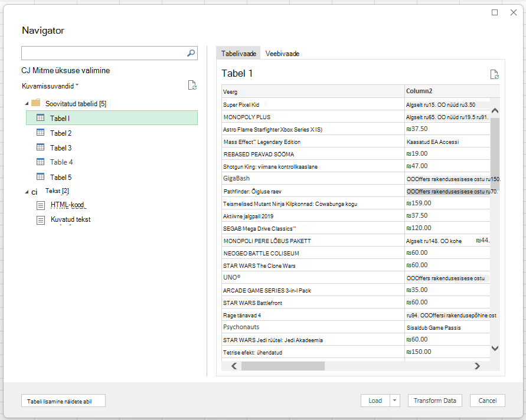Open the Load button dropdown arrow
The image size is (526, 420).
pos(395,401)
